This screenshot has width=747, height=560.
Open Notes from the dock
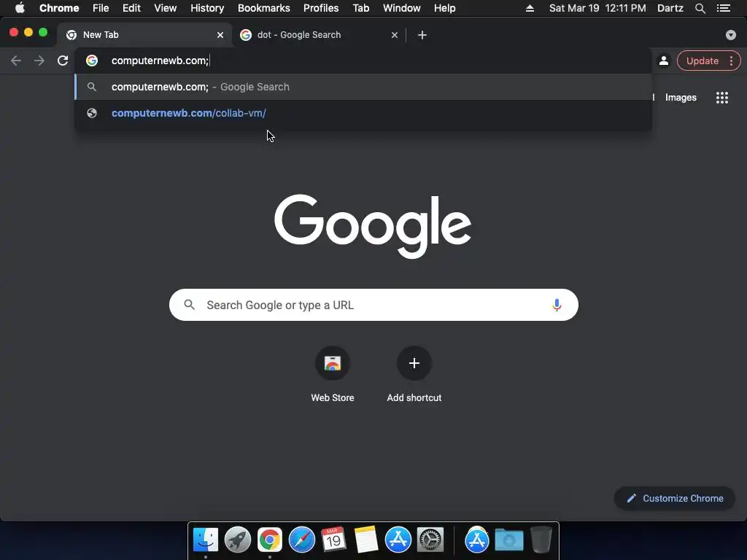[366, 540]
